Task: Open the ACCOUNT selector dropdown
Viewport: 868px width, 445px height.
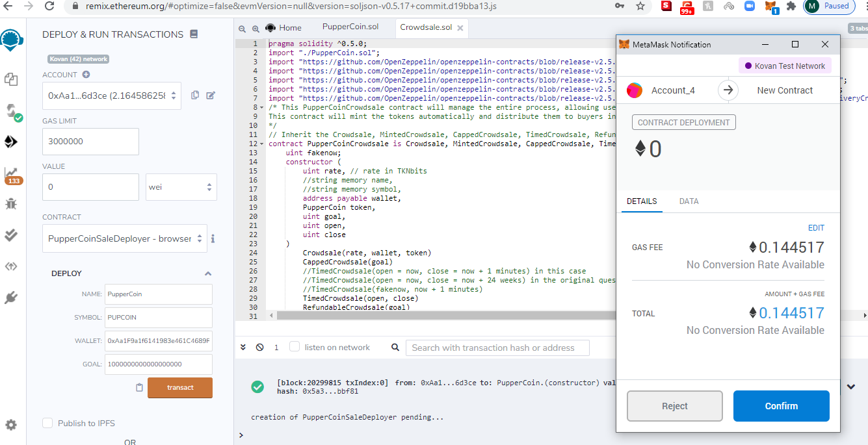Action: [112, 95]
